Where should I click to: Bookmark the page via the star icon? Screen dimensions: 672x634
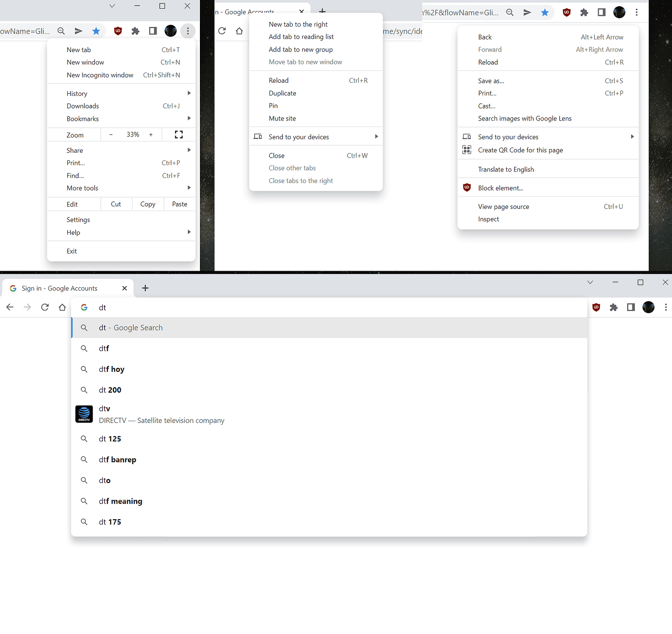pos(545,12)
